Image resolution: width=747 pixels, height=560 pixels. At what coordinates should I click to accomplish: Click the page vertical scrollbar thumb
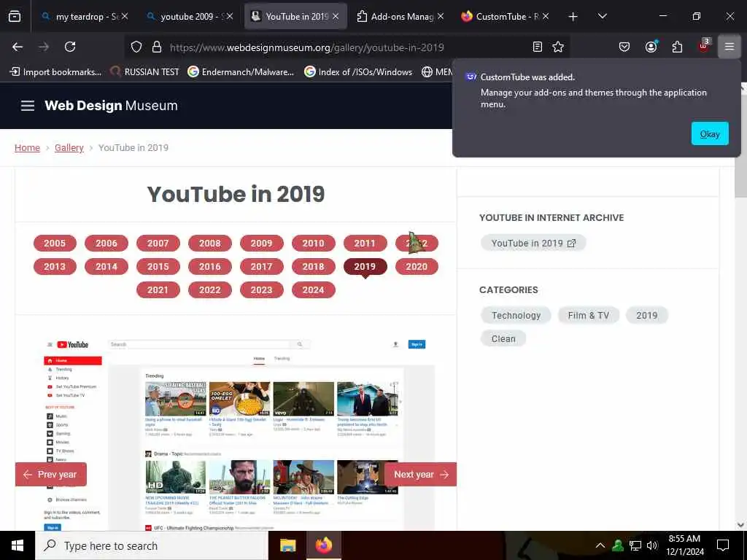[x=741, y=145]
